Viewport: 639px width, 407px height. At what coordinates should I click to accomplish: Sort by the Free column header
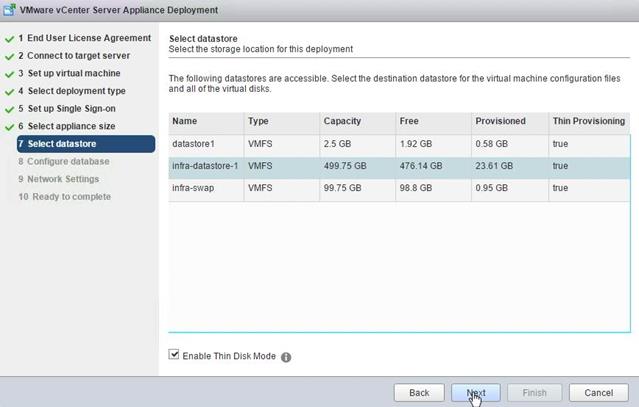(434, 121)
